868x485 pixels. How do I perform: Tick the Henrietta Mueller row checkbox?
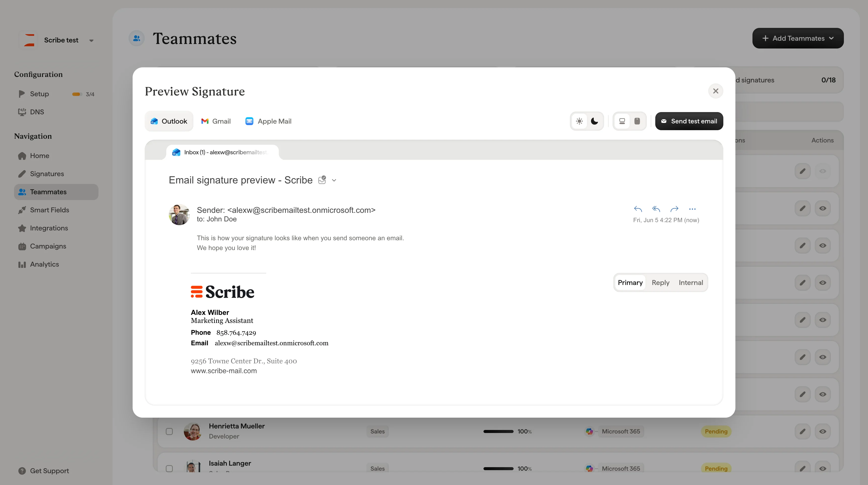point(169,431)
